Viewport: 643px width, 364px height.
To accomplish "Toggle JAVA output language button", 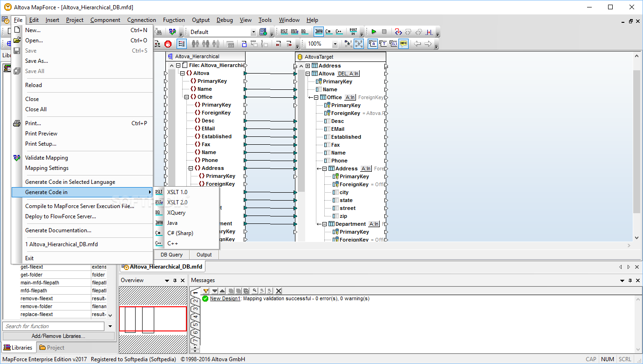I will (319, 32).
